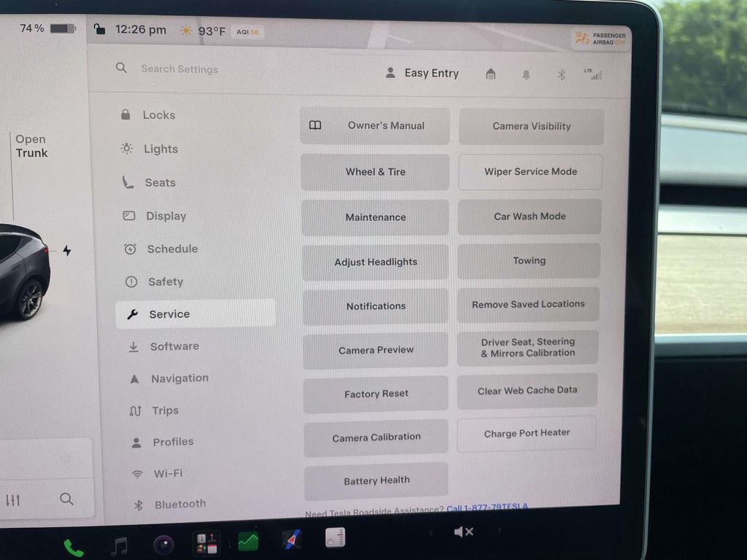747x560 pixels.
Task: Start Camera Calibration
Action: (x=376, y=437)
